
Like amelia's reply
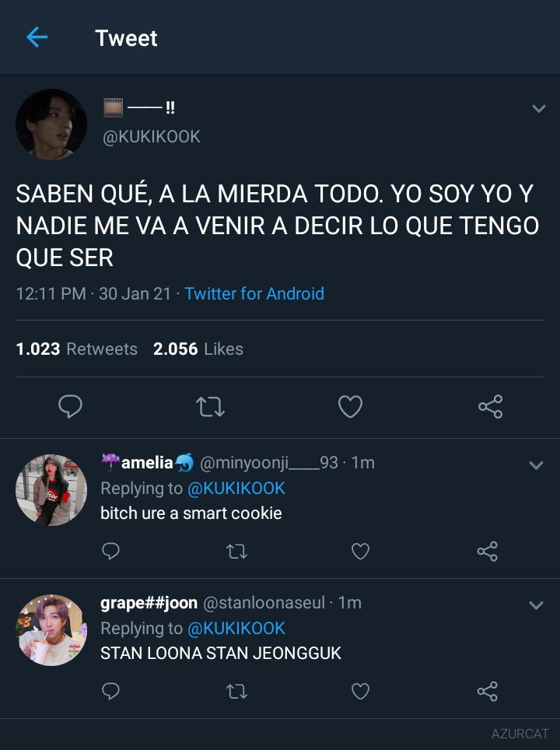pos(360,551)
